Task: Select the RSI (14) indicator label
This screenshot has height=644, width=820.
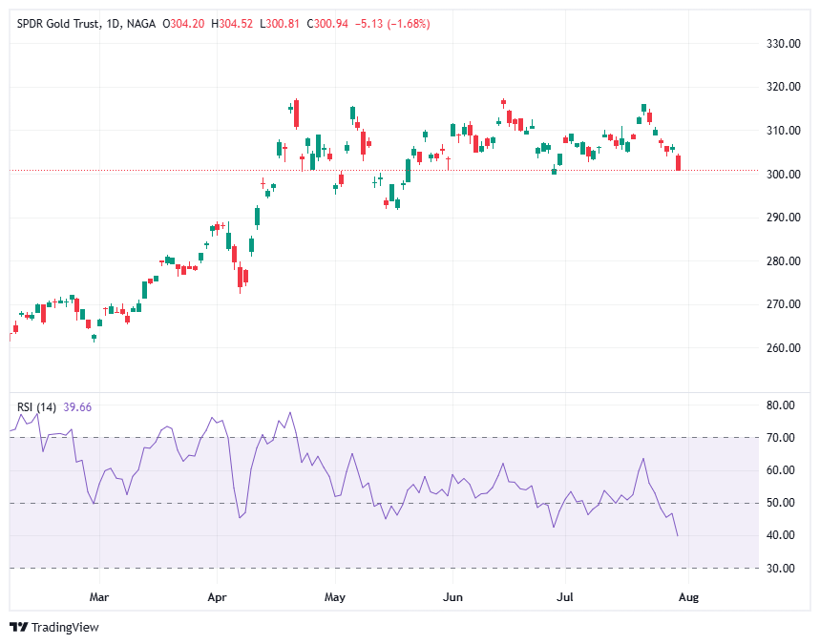Action: pos(36,405)
